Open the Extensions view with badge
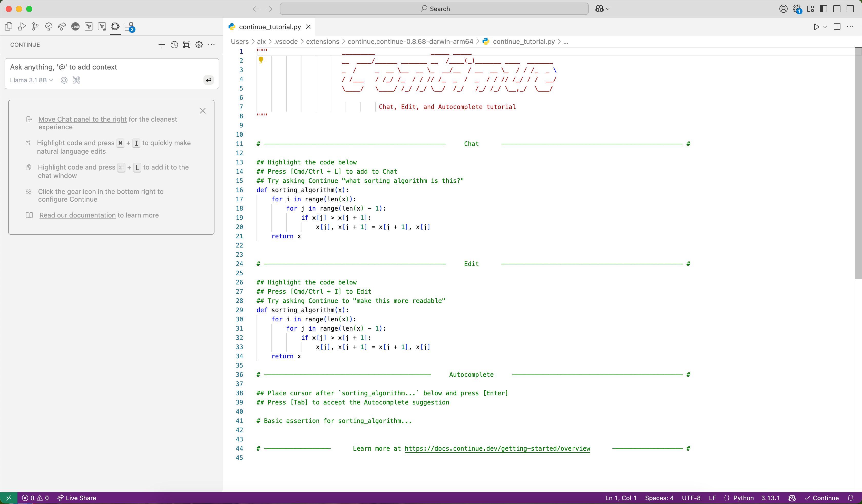 pos(129,27)
